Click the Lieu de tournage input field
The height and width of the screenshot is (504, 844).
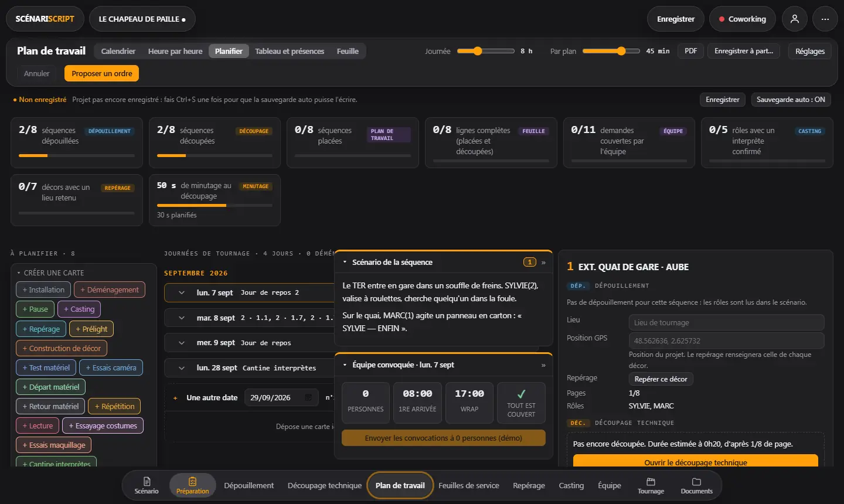tap(726, 323)
